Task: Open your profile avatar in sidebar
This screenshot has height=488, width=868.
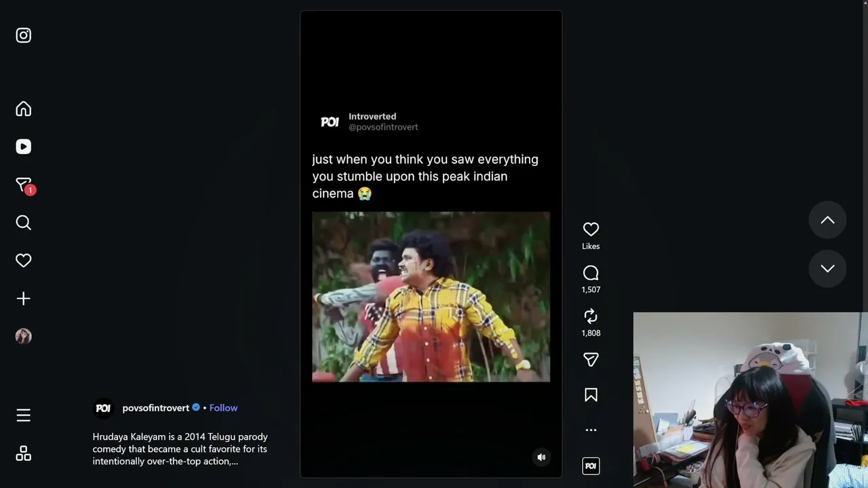Action: click(x=24, y=336)
